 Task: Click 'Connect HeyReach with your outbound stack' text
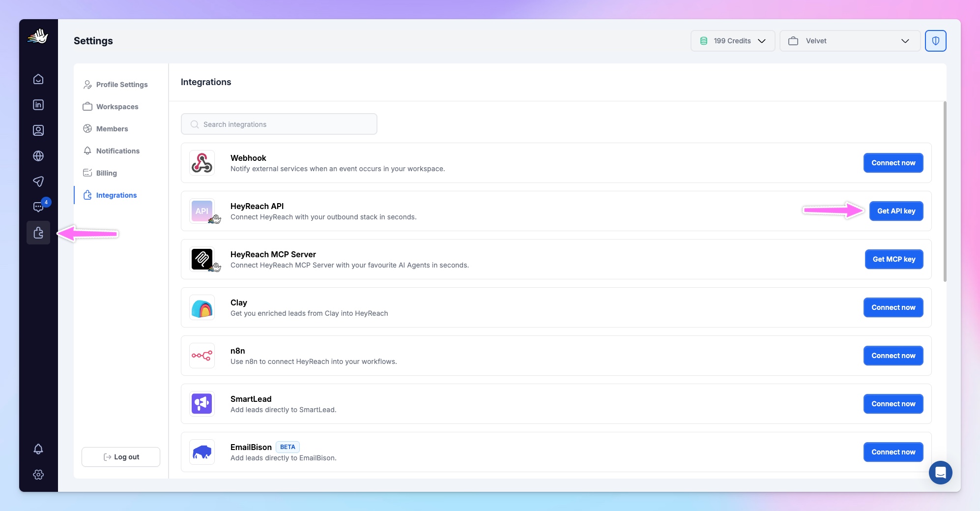323,217
